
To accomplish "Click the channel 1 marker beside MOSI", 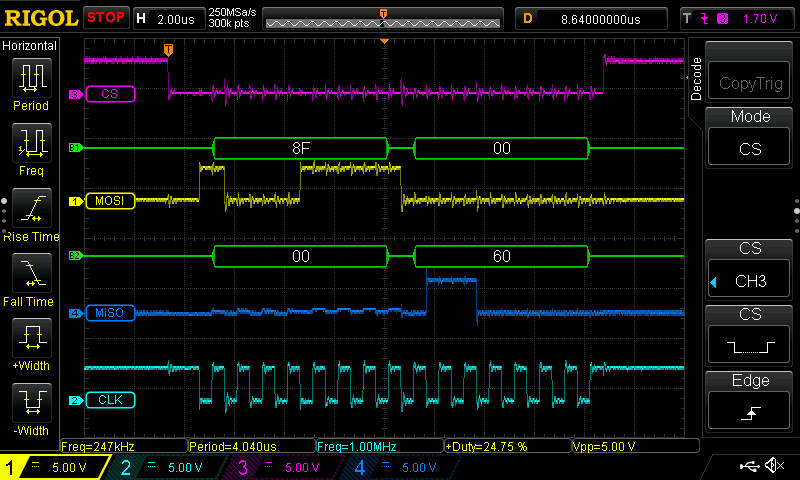I will point(76,201).
